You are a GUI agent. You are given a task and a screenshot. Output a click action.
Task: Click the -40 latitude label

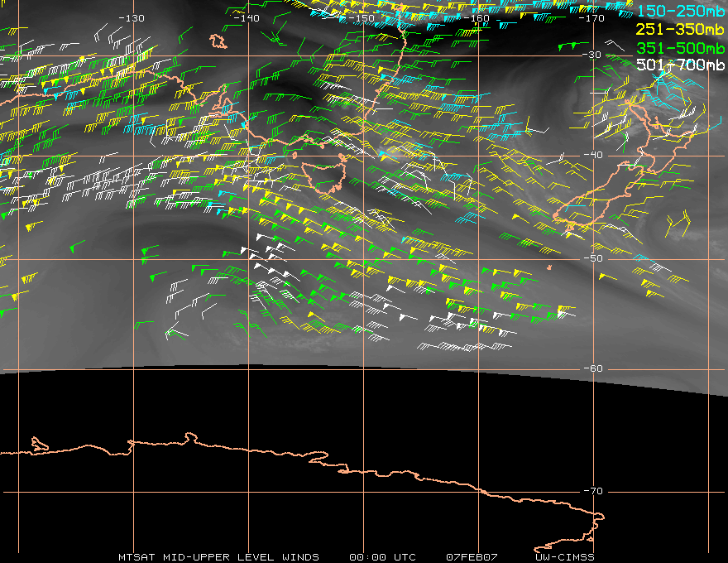click(x=593, y=155)
